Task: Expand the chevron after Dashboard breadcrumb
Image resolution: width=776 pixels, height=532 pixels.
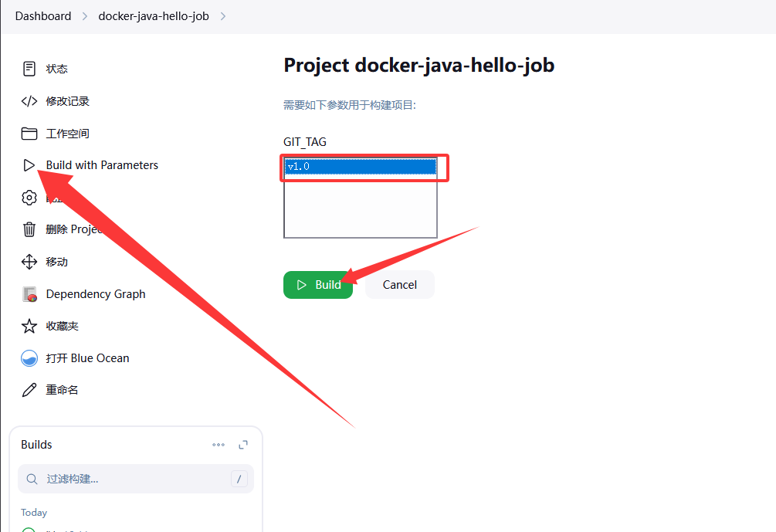Action: pos(85,16)
